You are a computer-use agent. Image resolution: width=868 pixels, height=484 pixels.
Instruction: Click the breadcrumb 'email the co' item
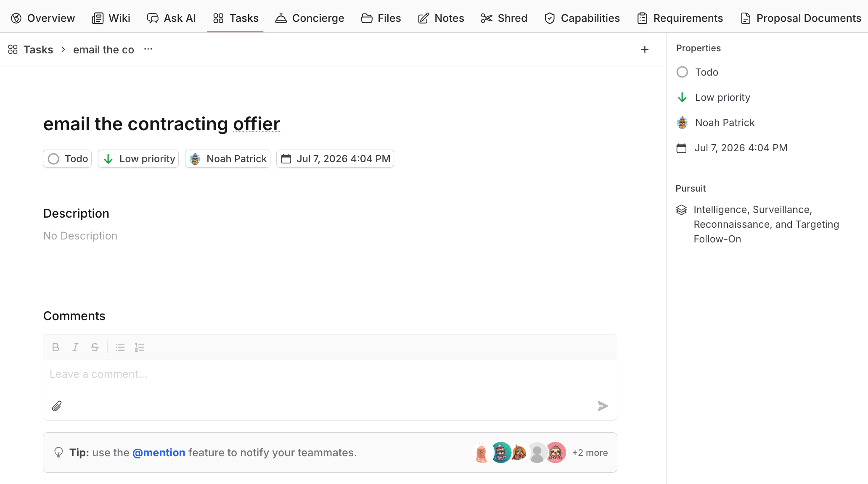click(x=103, y=50)
